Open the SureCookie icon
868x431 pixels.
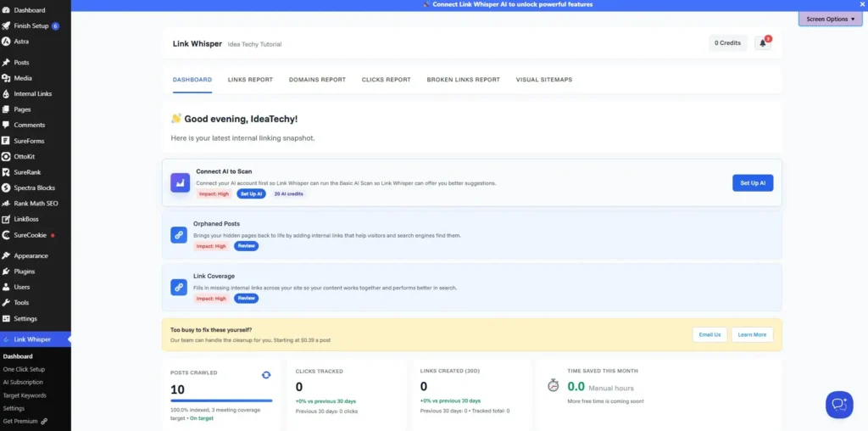pos(6,235)
